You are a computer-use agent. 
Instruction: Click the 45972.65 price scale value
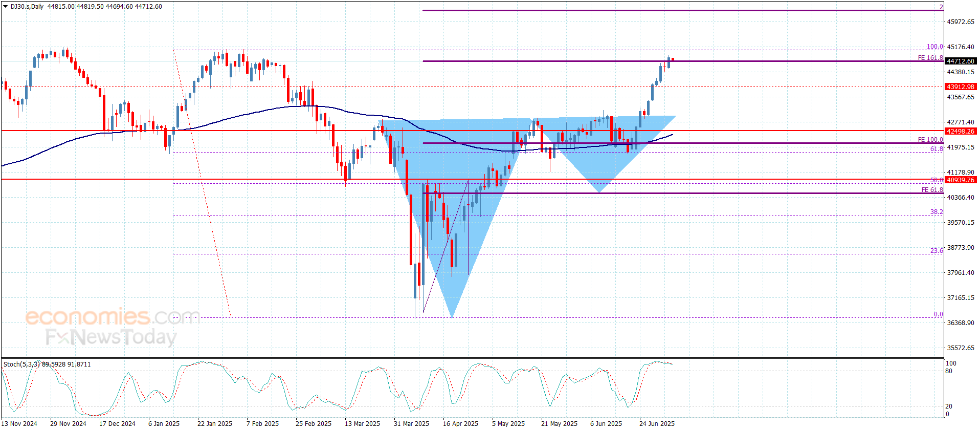coord(961,22)
